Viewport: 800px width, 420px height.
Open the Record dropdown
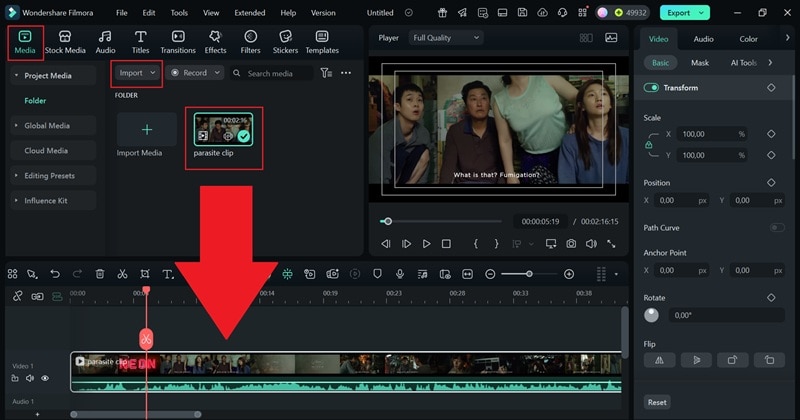pos(196,73)
